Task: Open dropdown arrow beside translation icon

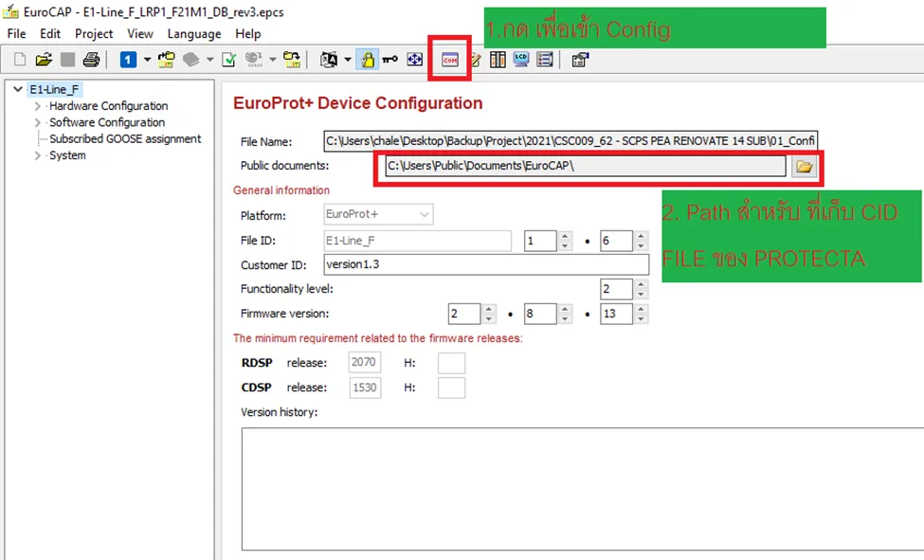Action: pos(348,60)
